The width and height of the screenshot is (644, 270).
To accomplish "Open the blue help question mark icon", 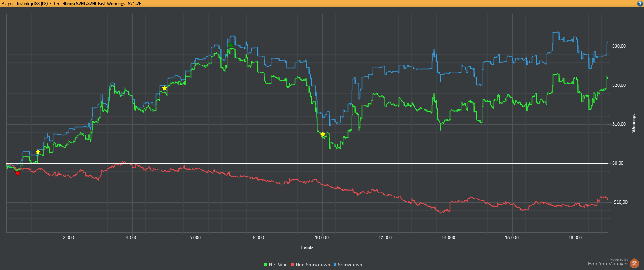I will click(640, 3).
